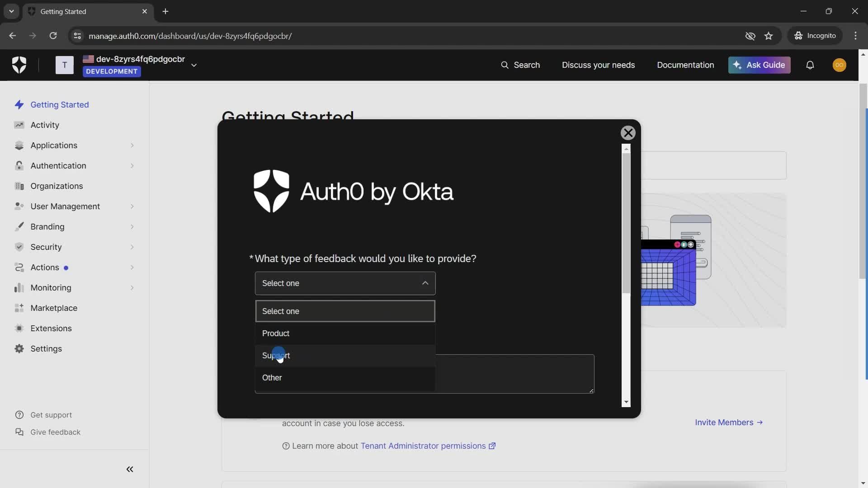The image size is (868, 488).
Task: Click the Extensions chip icon
Action: click(x=19, y=328)
